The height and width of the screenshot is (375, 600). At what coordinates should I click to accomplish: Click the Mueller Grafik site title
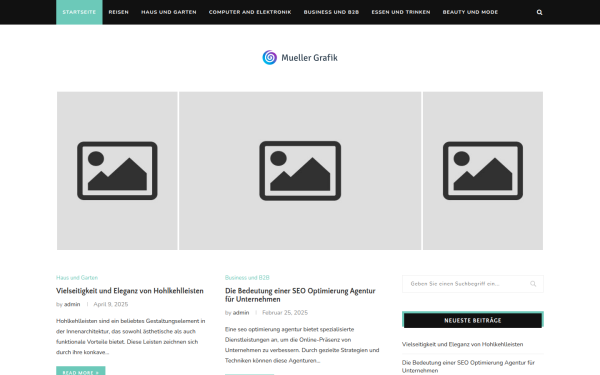pos(309,58)
